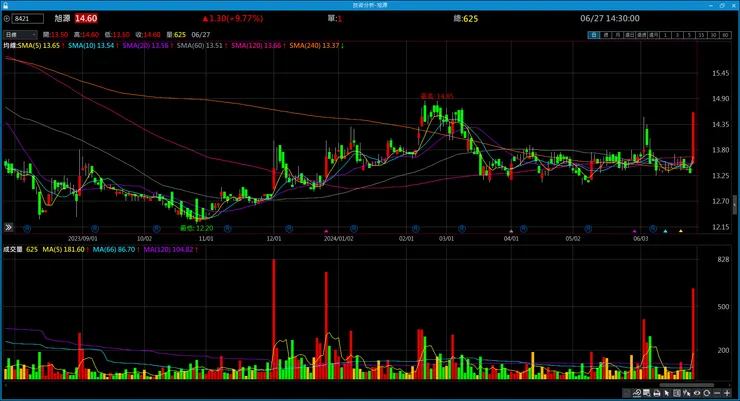Click the vertical panel splitter handle at right edge
Image resolution: width=740 pixels, height=401 pixels.
coord(734,205)
